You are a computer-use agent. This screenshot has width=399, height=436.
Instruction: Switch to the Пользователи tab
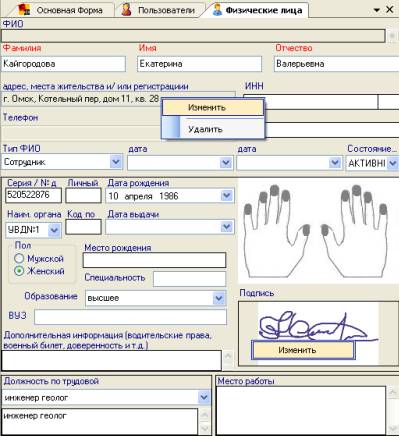(x=159, y=10)
